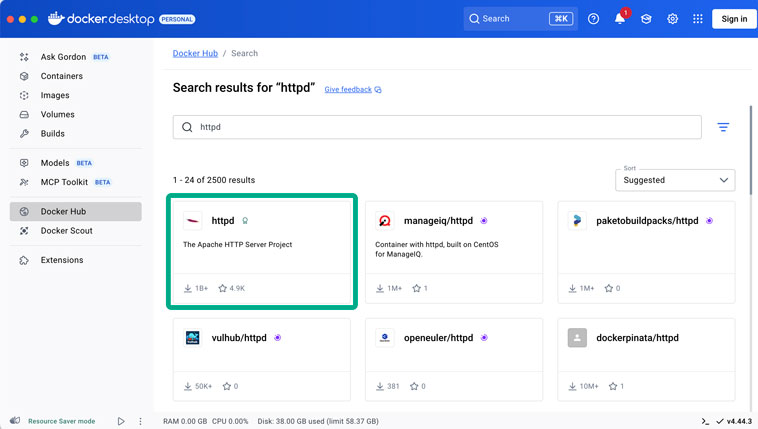Click the Resource Saver mode label
This screenshot has width=758, height=429.
pyautogui.click(x=61, y=421)
